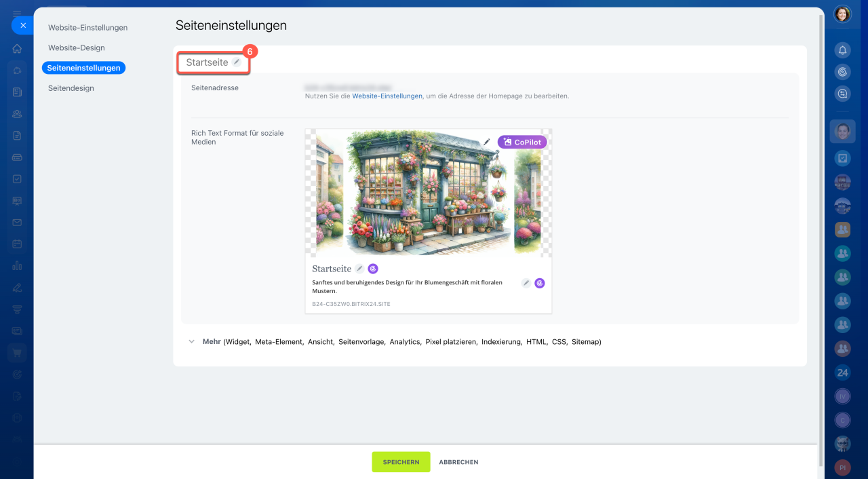The width and height of the screenshot is (868, 479).
Task: Click the purple CoPilot icon beside the description
Action: click(540, 283)
